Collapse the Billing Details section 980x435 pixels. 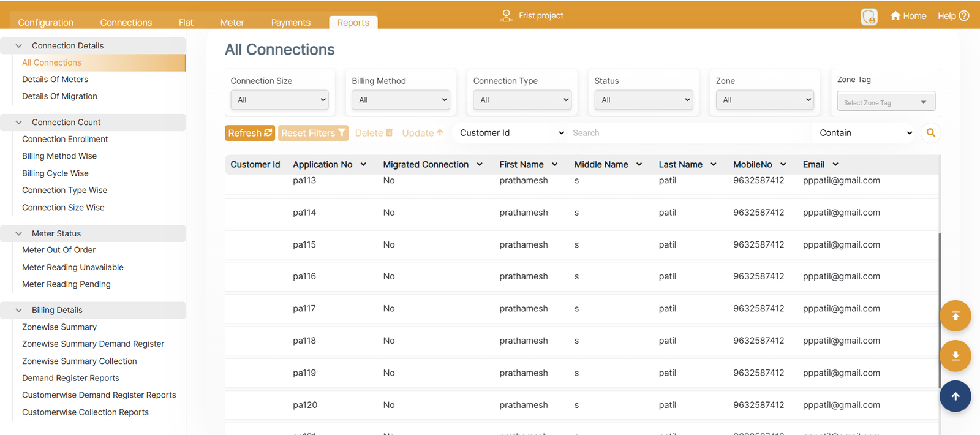pos(19,310)
